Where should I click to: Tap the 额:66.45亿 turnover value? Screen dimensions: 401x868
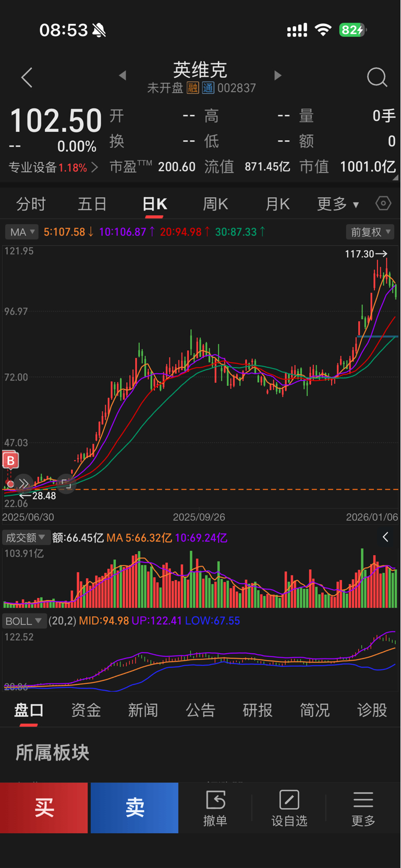click(78, 537)
